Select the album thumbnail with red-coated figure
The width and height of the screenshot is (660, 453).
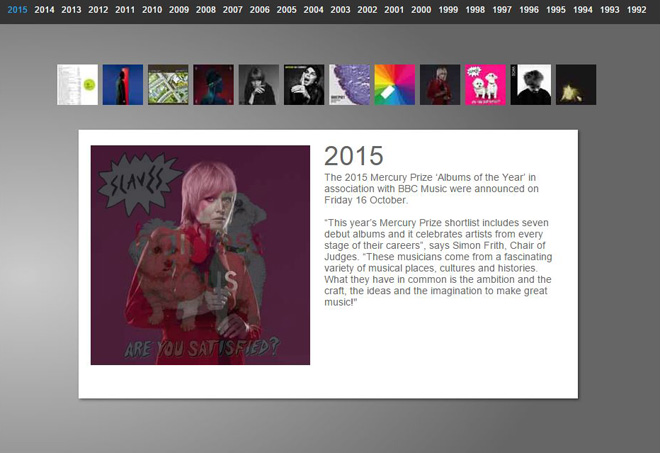[440, 85]
